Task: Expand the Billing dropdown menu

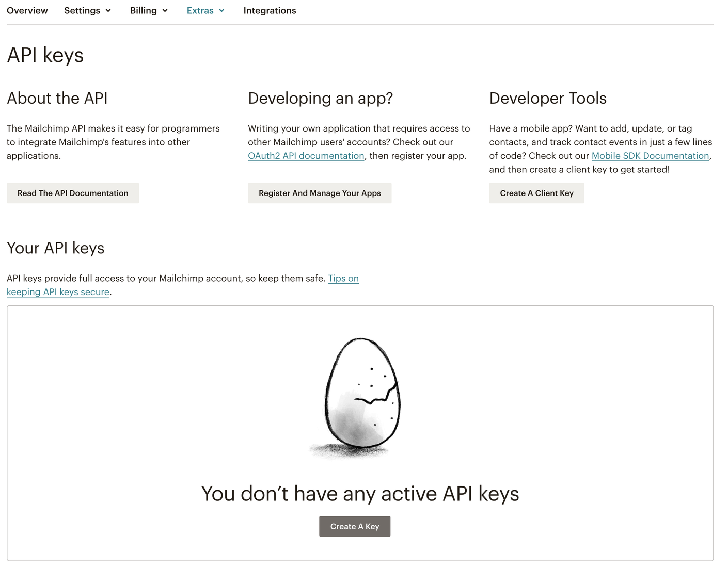Action: 149,10
